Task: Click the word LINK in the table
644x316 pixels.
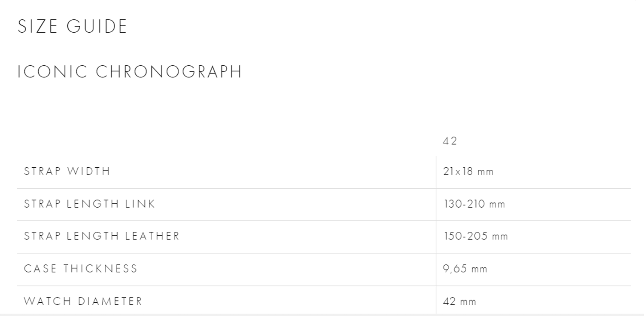Action: click(x=140, y=204)
